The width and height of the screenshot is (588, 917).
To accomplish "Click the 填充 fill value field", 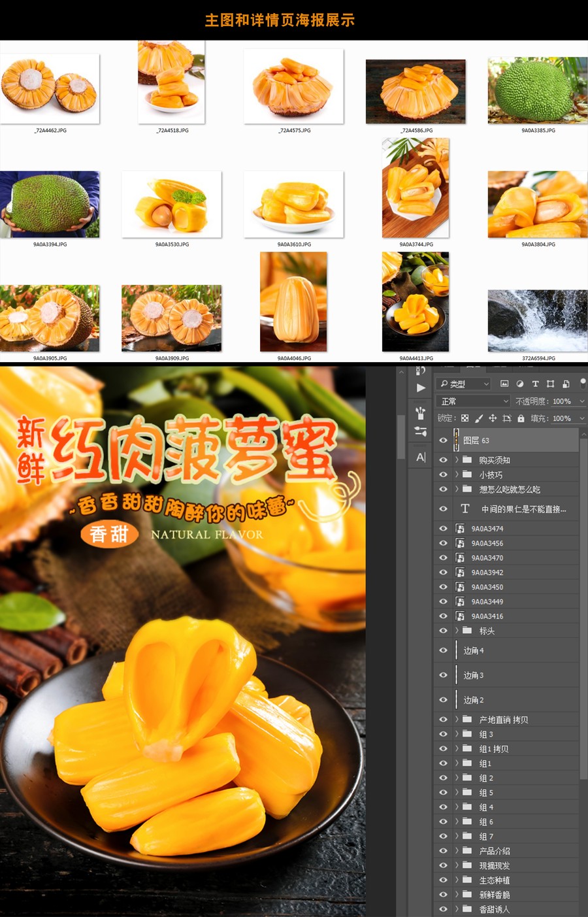I will point(562,418).
